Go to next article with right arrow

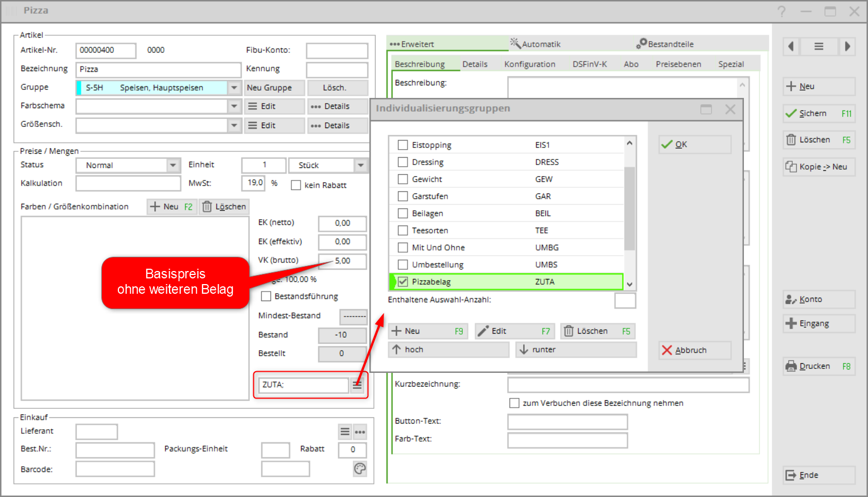point(847,47)
